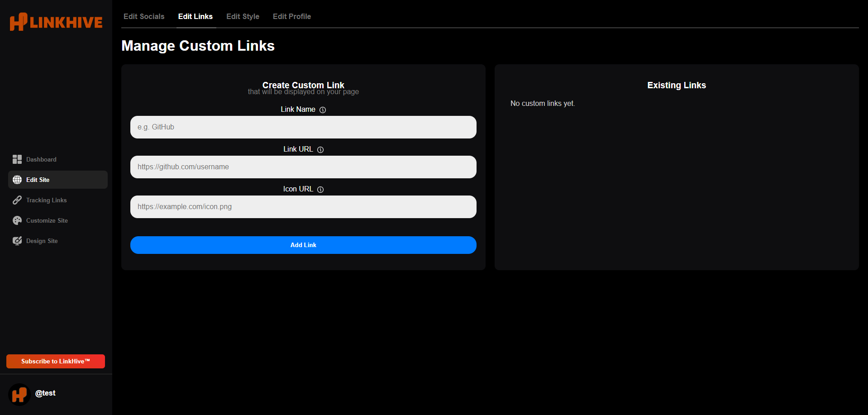Viewport: 868px width, 415px height.
Task: Click the info icon next to Link Name
Action: [322, 110]
